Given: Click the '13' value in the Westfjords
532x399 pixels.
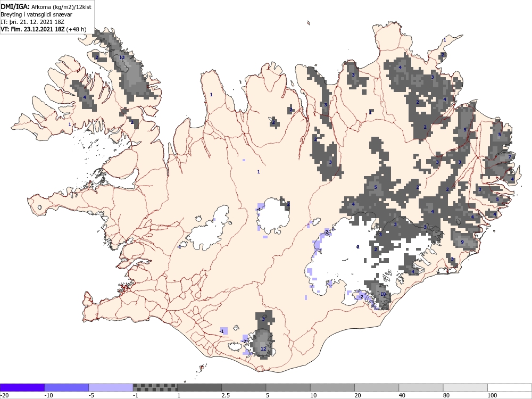Looking at the screenshot, I should click(122, 57).
